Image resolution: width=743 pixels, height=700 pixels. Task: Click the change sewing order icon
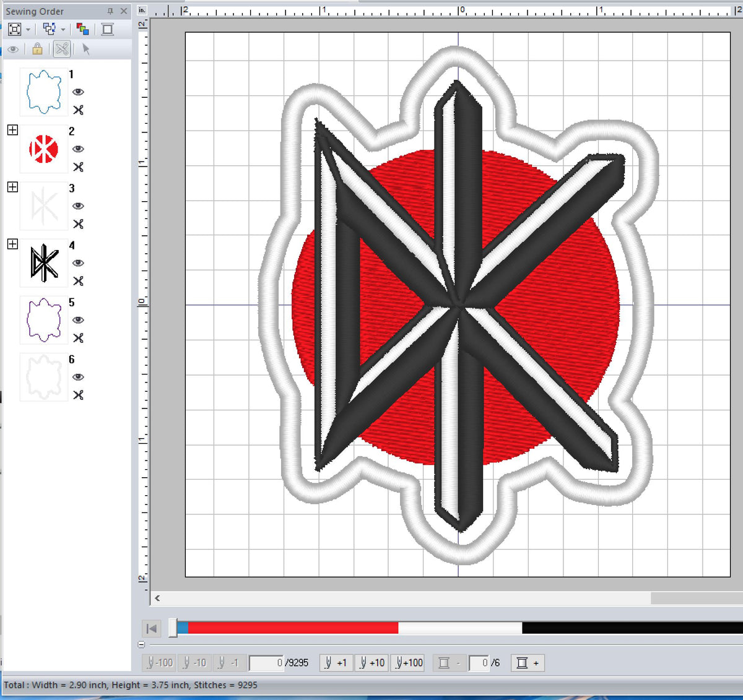(x=49, y=29)
